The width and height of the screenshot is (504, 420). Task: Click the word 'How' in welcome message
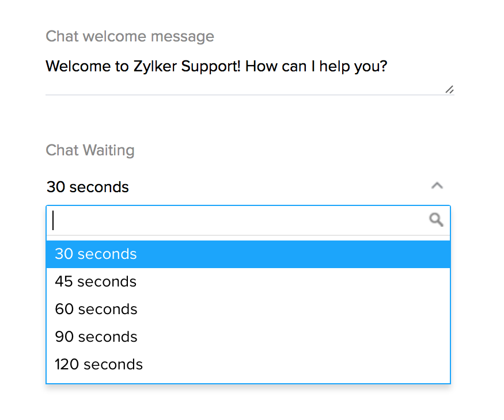click(262, 66)
